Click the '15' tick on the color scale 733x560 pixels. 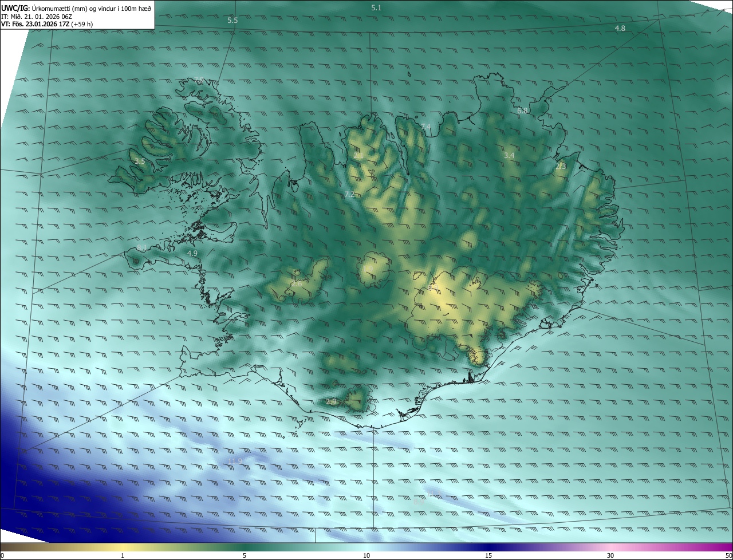(x=488, y=555)
